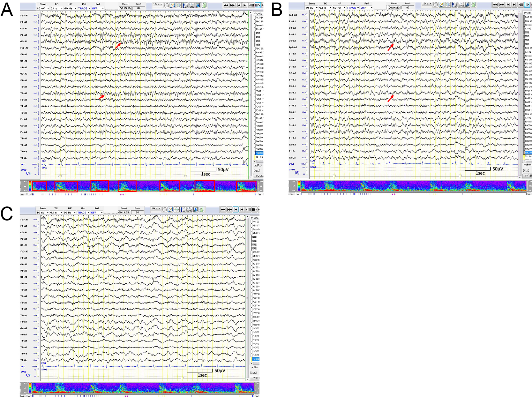Click the save disk icon in panel B toolbar

pos(435,4)
